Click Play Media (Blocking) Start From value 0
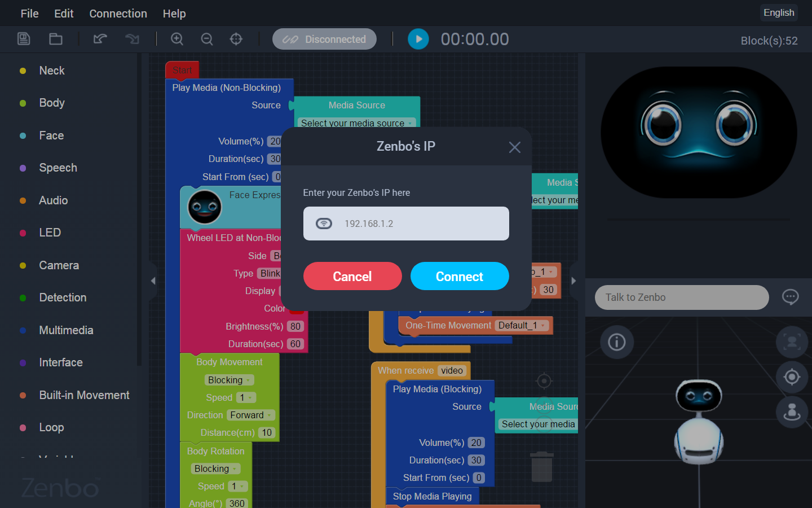 [x=479, y=478]
